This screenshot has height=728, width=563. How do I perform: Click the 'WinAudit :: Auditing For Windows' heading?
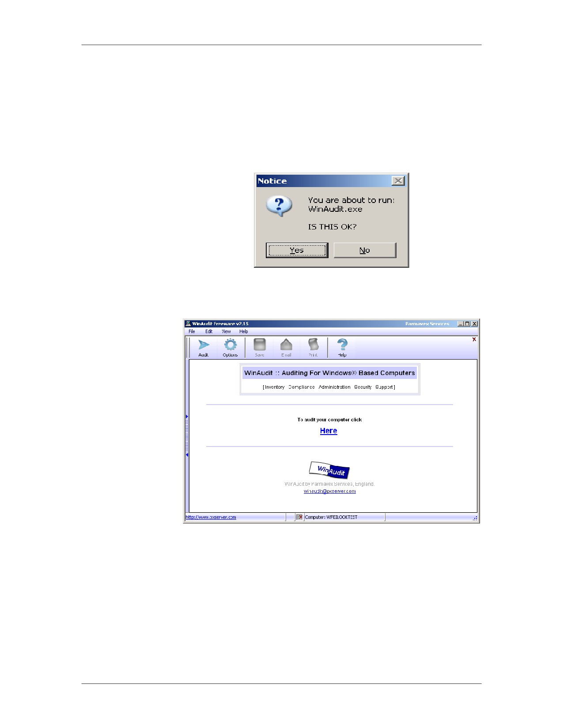pos(329,373)
